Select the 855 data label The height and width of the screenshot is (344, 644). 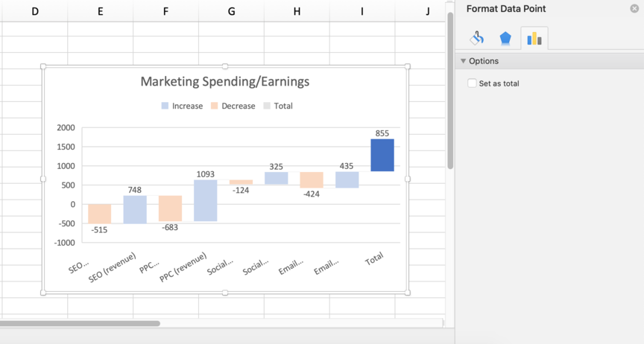coord(382,133)
